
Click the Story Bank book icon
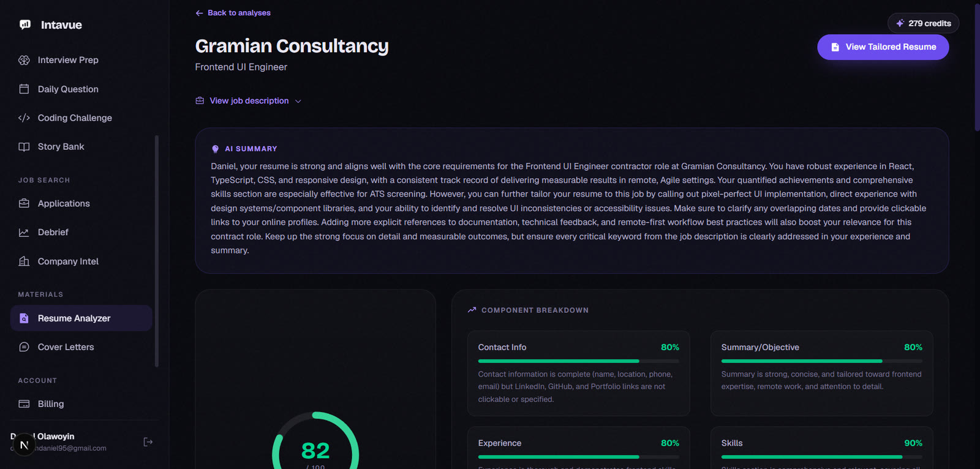coord(24,146)
